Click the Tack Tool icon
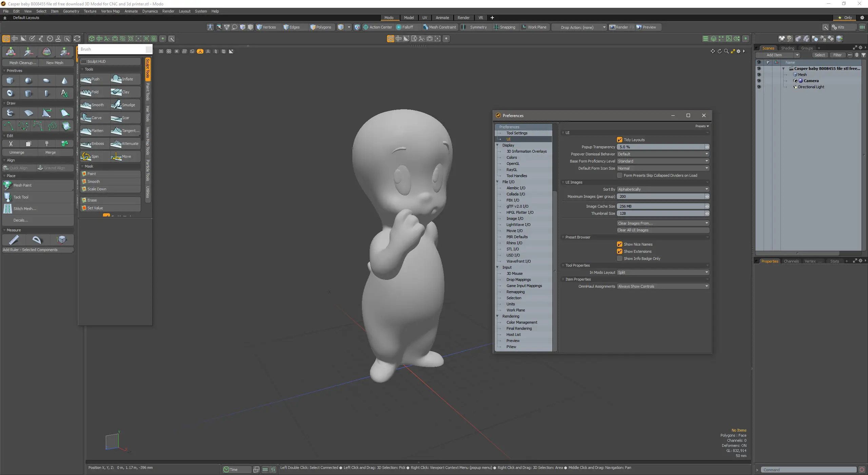 (x=8, y=197)
